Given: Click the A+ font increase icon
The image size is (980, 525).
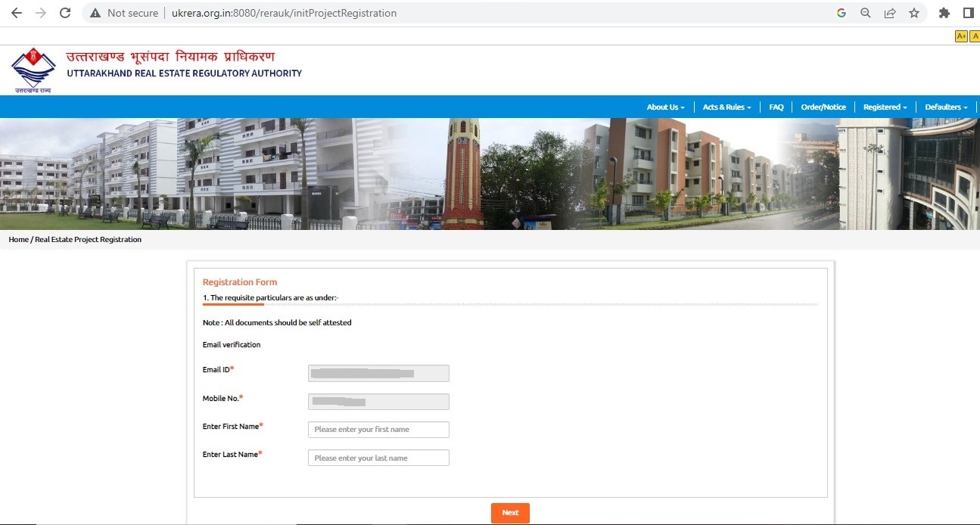Looking at the screenshot, I should (961, 36).
